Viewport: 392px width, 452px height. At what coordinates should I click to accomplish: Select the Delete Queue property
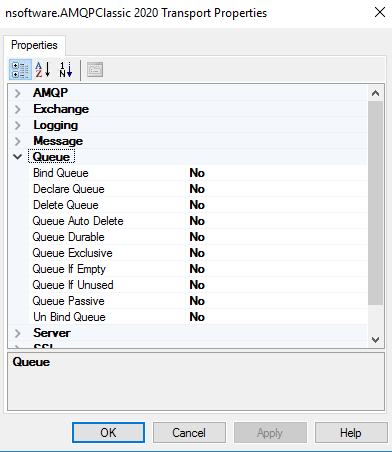(x=66, y=205)
